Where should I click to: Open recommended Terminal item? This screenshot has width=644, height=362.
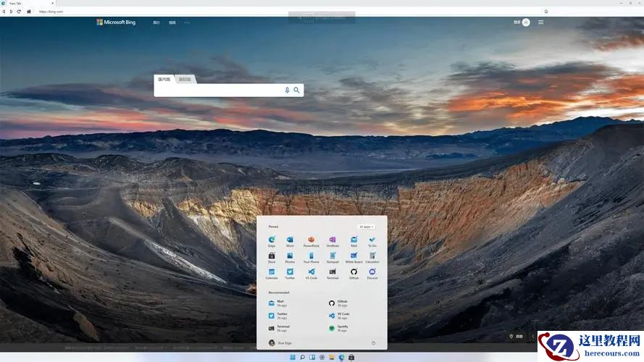tap(280, 328)
